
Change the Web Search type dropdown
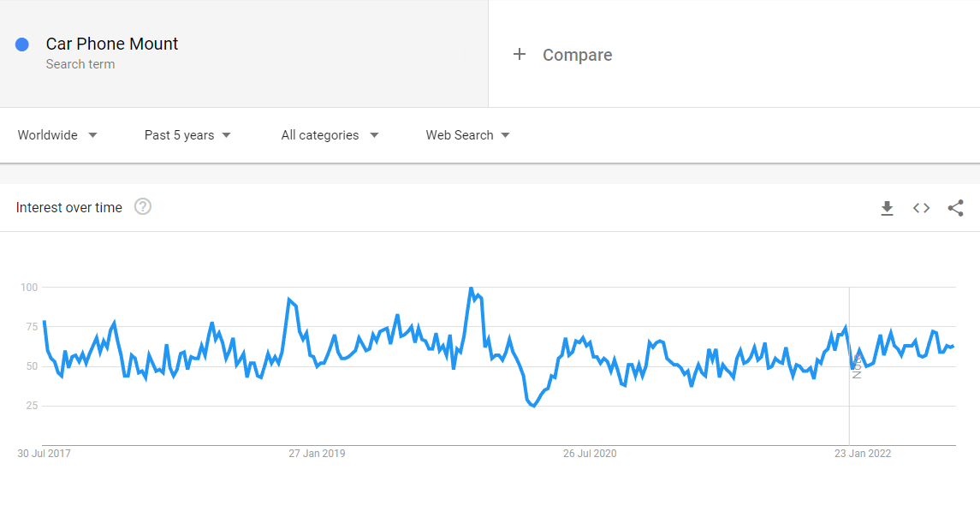pos(467,135)
